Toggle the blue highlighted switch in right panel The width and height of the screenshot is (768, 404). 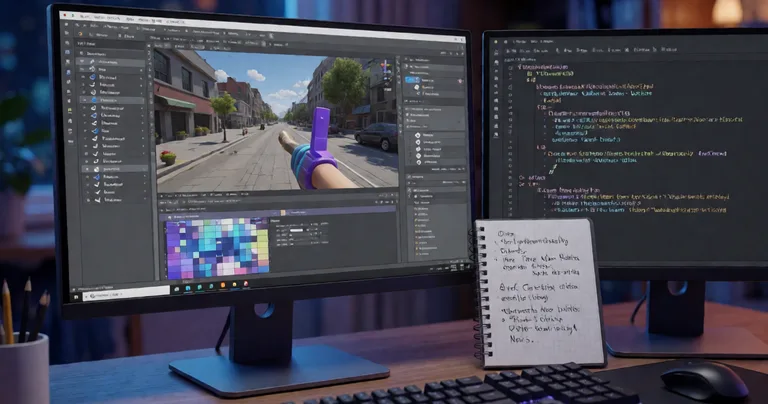[411, 80]
